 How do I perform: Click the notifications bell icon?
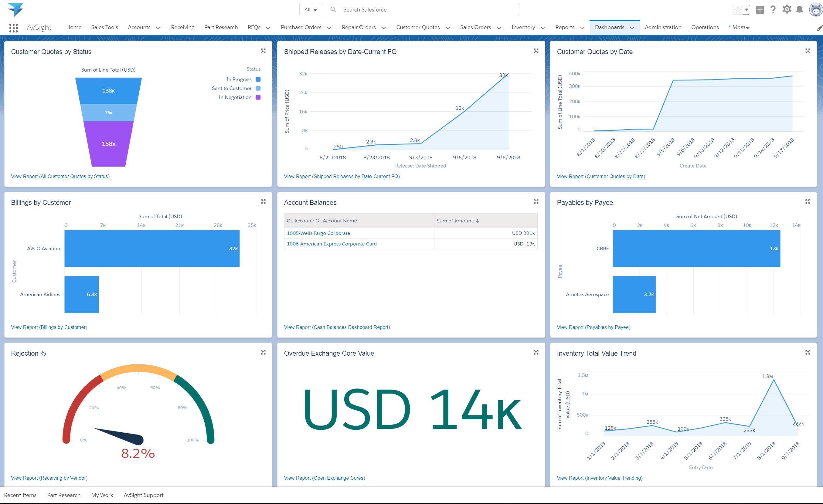(x=799, y=9)
